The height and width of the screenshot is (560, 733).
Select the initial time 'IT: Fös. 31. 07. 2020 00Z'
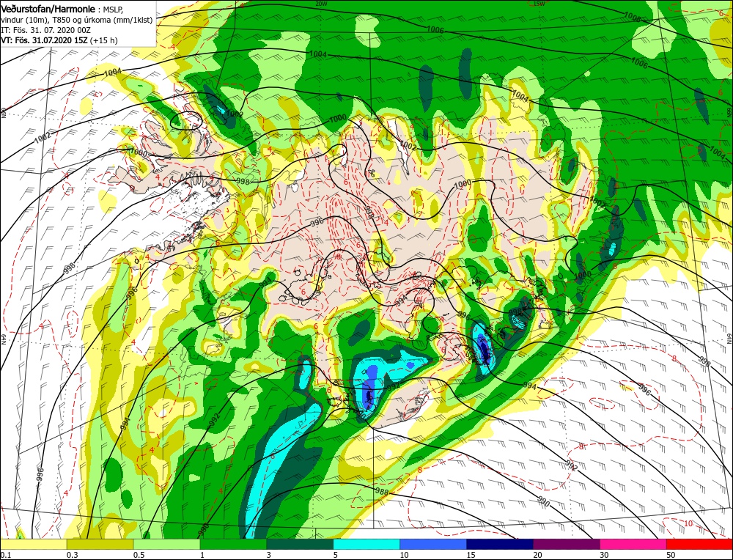[45, 30]
